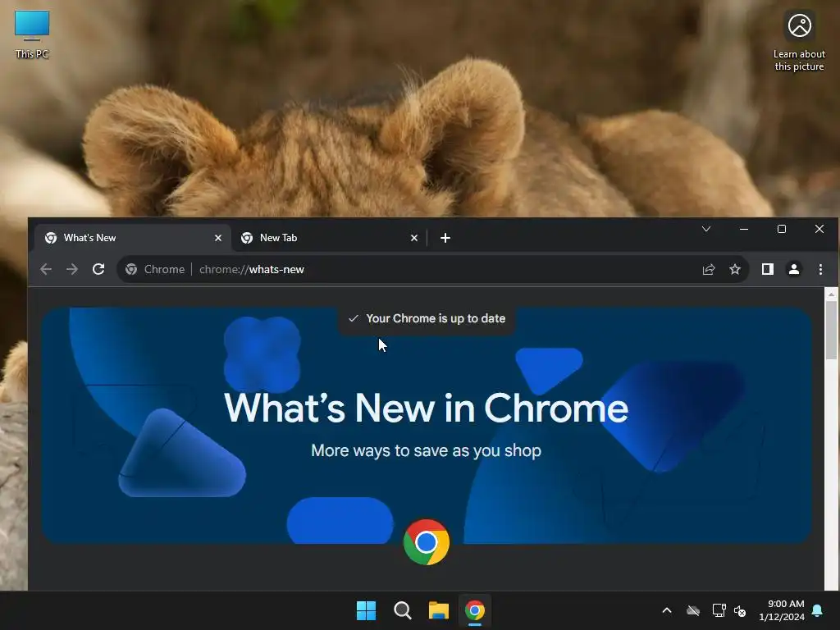Click the 'Your Chrome is up to date' notice
This screenshot has height=630, width=840.
point(427,319)
